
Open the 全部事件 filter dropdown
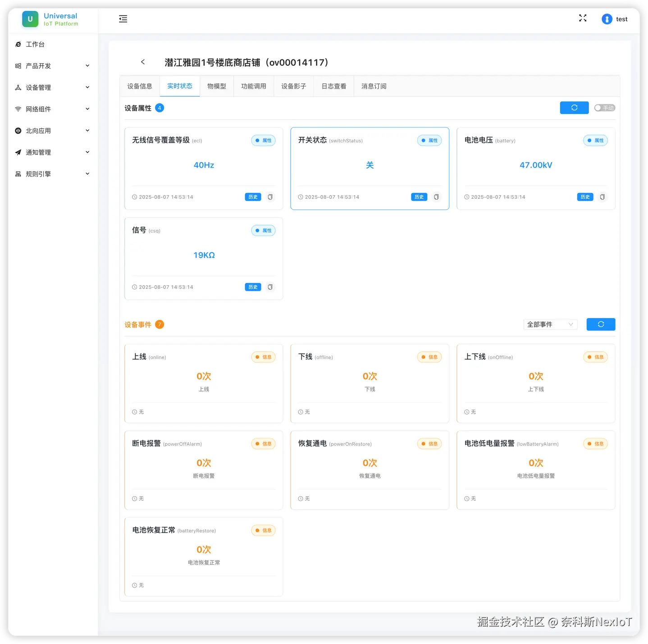point(550,324)
